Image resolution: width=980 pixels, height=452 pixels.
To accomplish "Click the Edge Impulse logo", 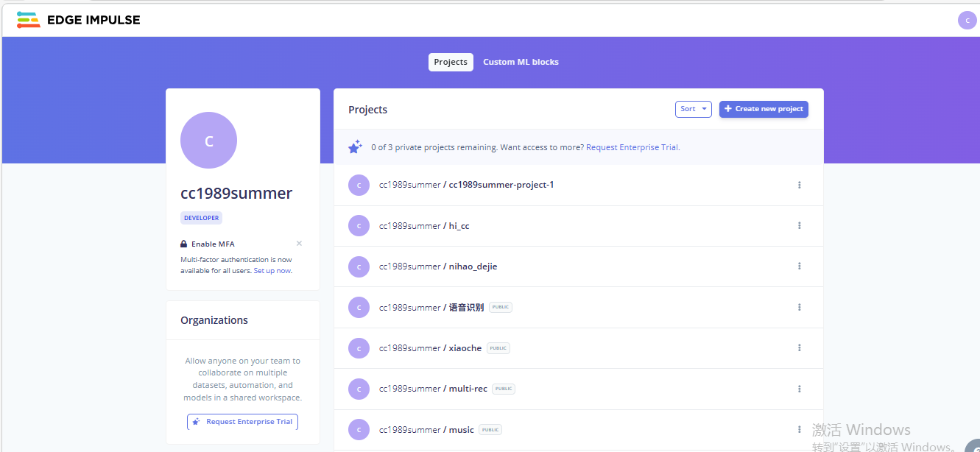I will [78, 20].
